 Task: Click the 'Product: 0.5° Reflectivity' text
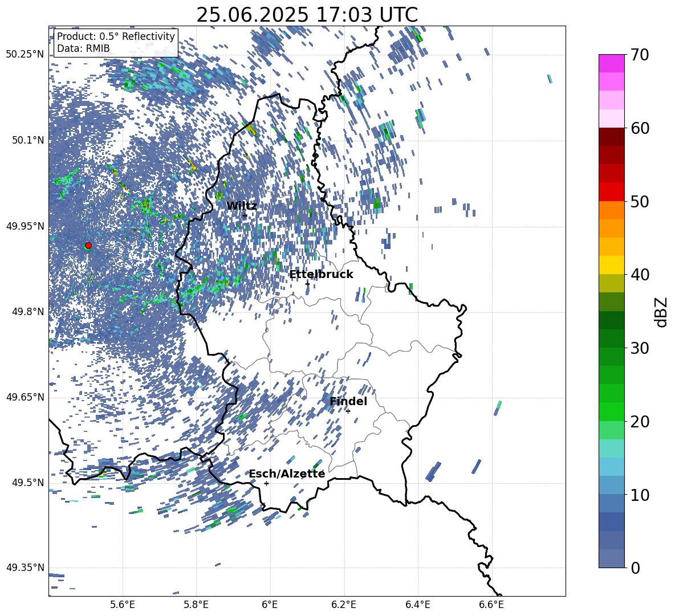click(116, 36)
